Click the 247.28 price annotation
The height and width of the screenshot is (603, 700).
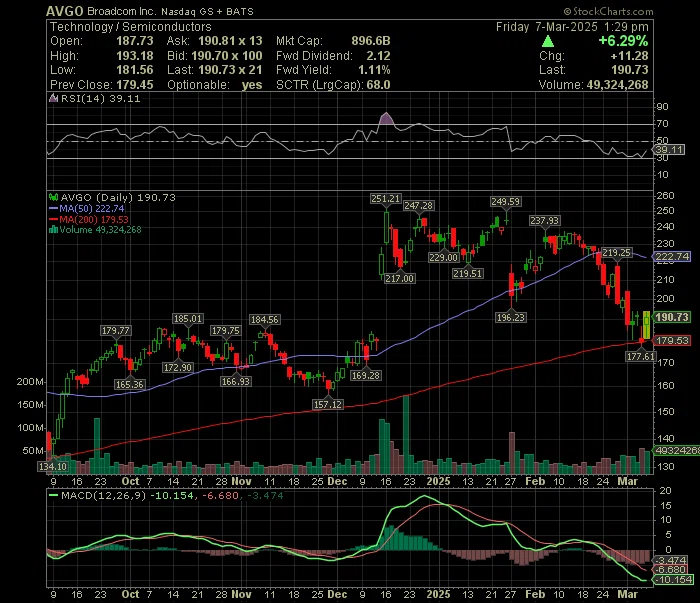tap(418, 206)
